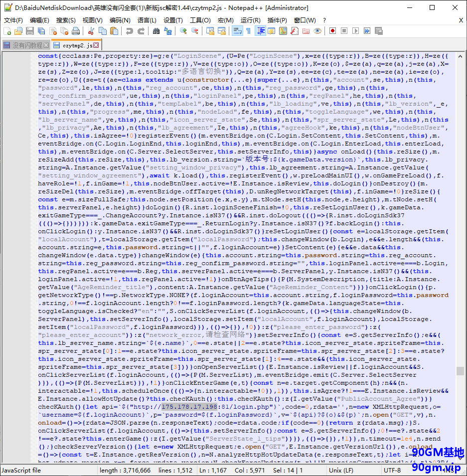
Task: Cut the selection with the scissors icon
Action: [x=91, y=31]
